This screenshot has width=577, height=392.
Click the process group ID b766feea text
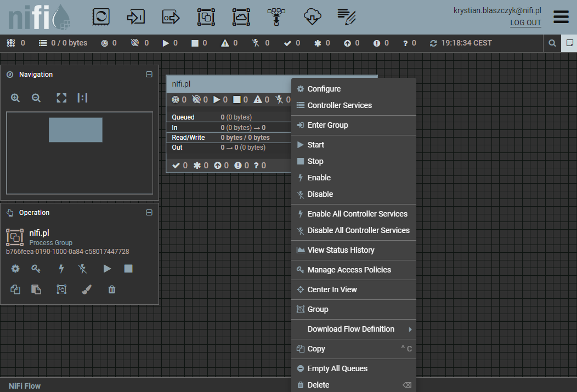pos(67,252)
